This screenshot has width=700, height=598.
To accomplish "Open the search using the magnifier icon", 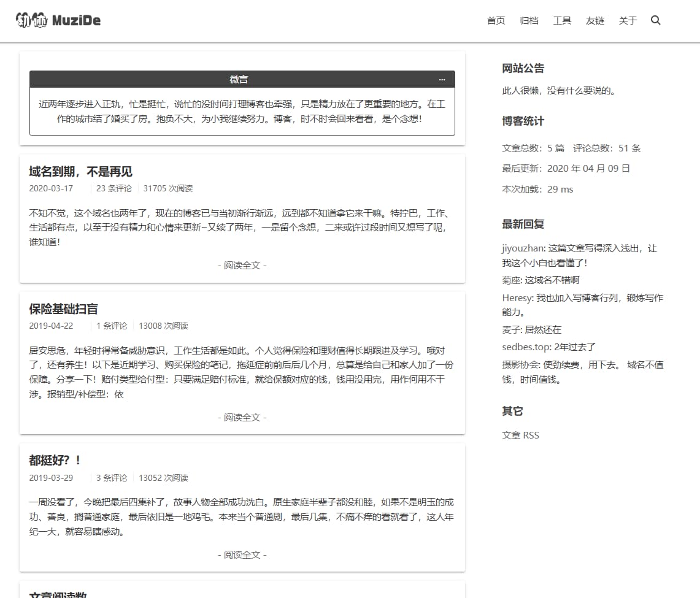I will (656, 20).
